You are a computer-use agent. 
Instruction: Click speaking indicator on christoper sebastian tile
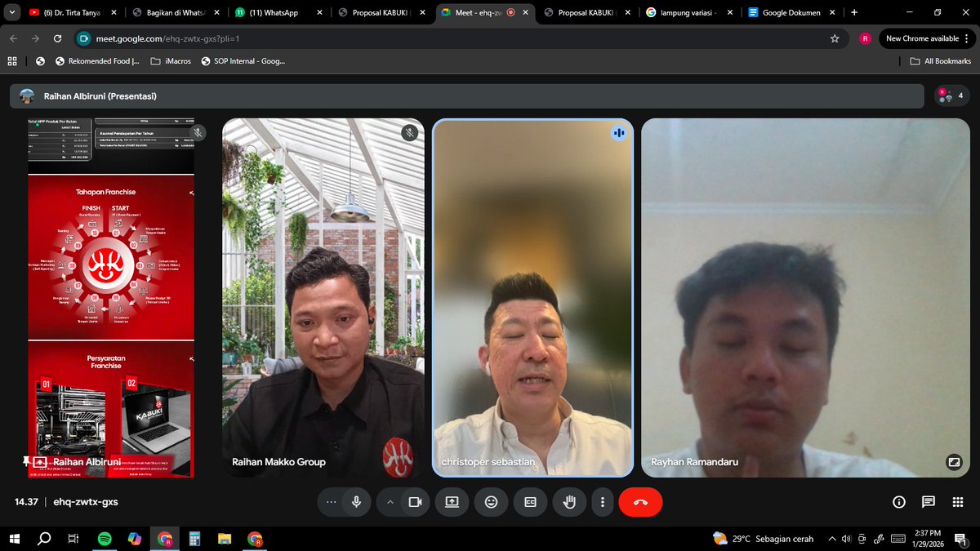click(619, 132)
